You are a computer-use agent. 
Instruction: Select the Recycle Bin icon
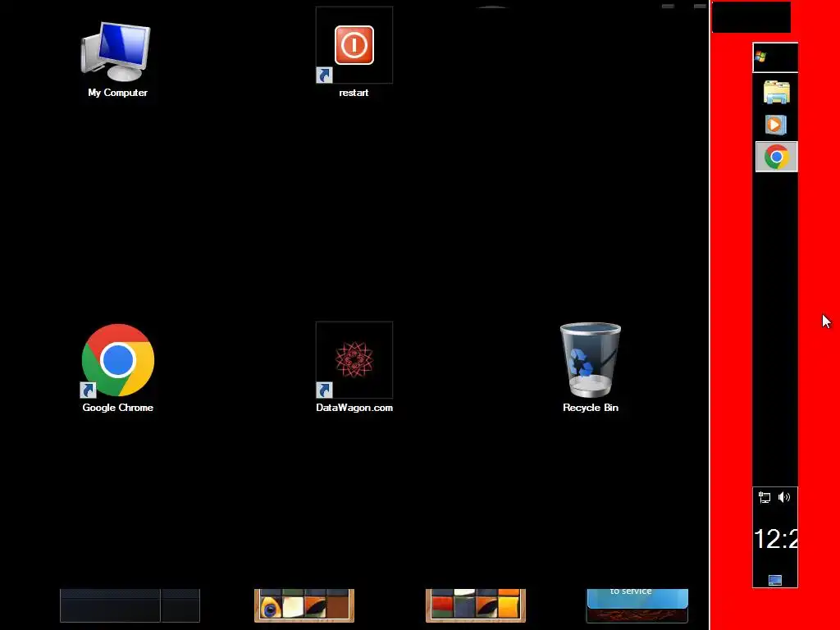click(x=591, y=367)
